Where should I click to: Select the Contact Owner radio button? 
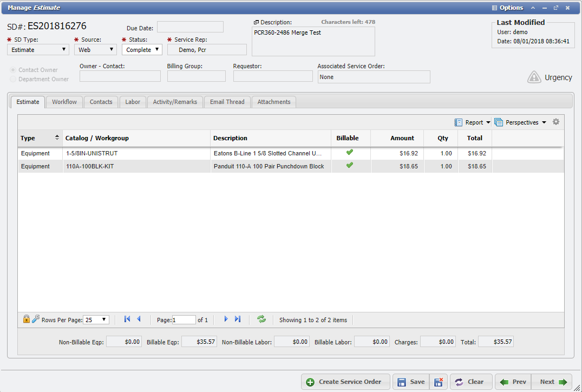pyautogui.click(x=14, y=70)
